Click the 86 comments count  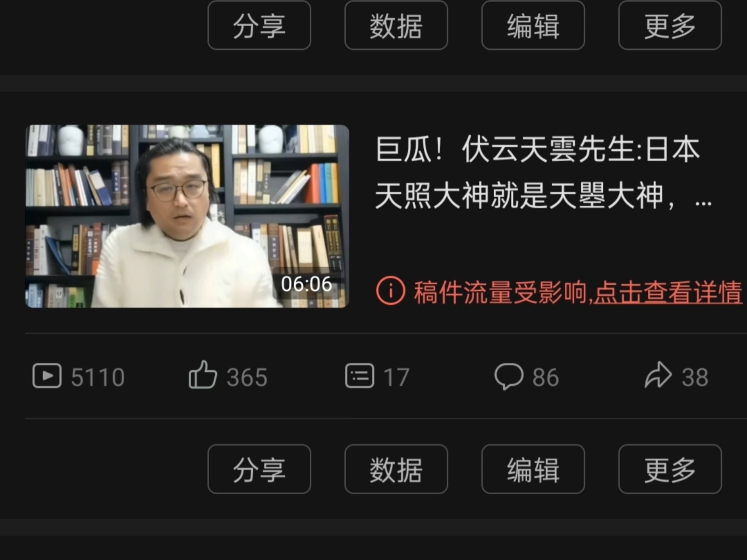click(545, 377)
